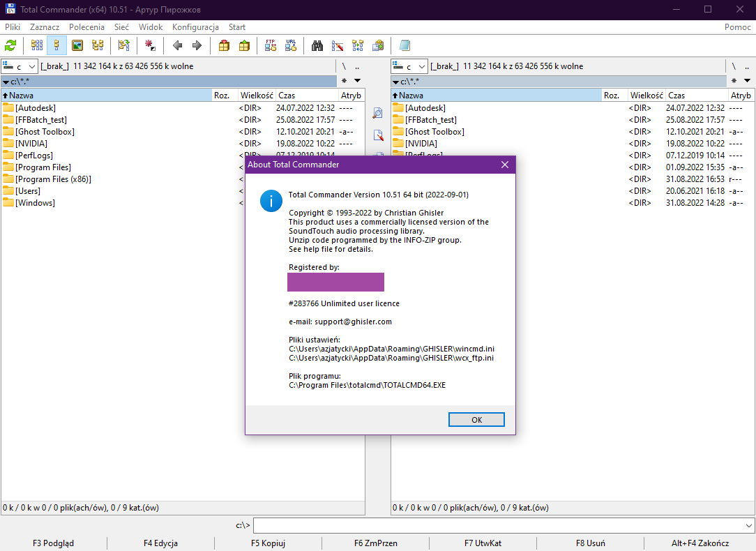Open the Zaznacz menu
This screenshot has height=551, width=756.
[45, 27]
